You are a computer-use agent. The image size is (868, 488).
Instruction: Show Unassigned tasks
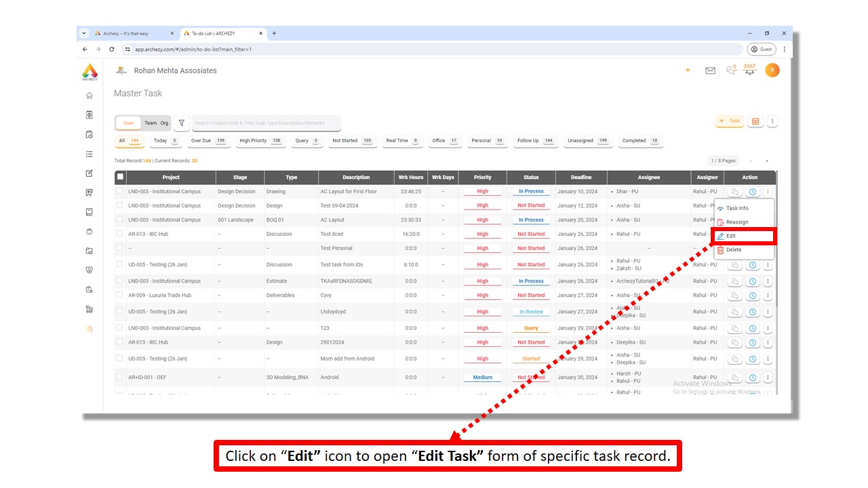588,141
